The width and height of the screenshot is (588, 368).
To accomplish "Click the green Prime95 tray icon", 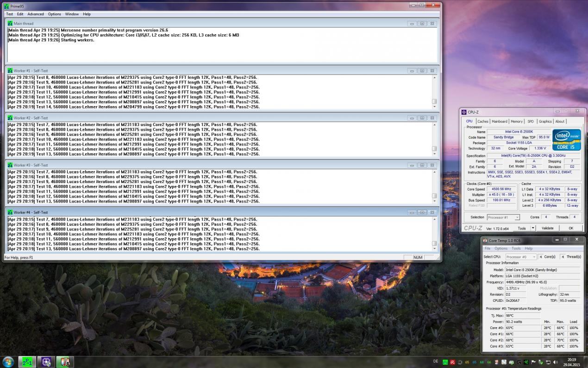I will click(x=445, y=362).
